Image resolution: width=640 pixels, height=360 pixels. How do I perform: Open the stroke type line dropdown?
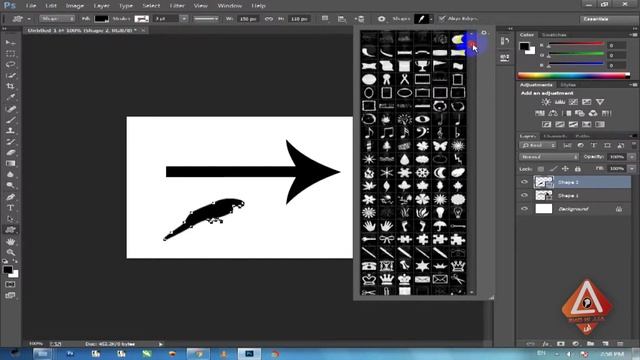click(206, 19)
